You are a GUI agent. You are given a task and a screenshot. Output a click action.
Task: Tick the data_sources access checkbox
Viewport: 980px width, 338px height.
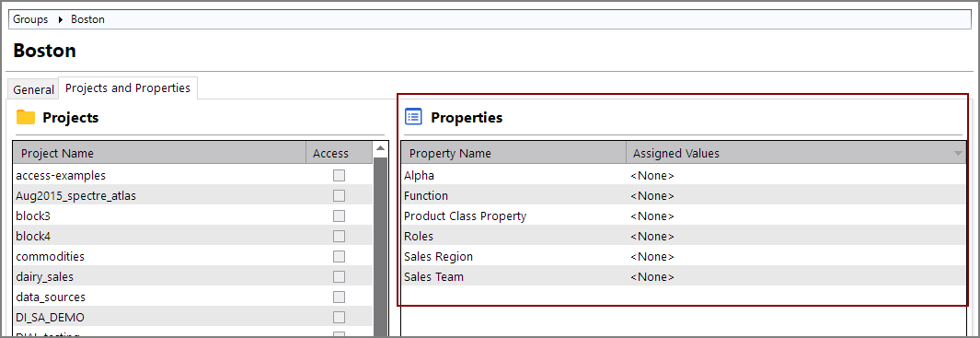(339, 297)
